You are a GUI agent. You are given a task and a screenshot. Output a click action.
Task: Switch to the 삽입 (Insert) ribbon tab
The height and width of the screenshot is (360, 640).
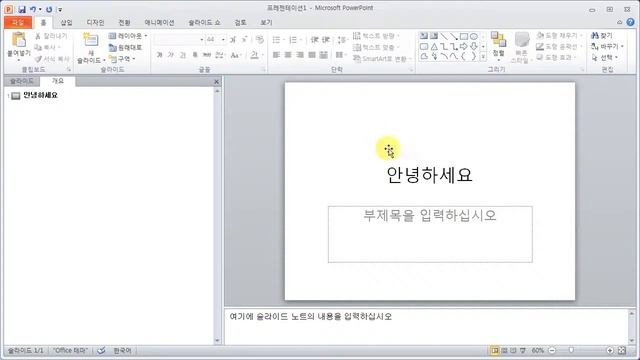pos(66,22)
